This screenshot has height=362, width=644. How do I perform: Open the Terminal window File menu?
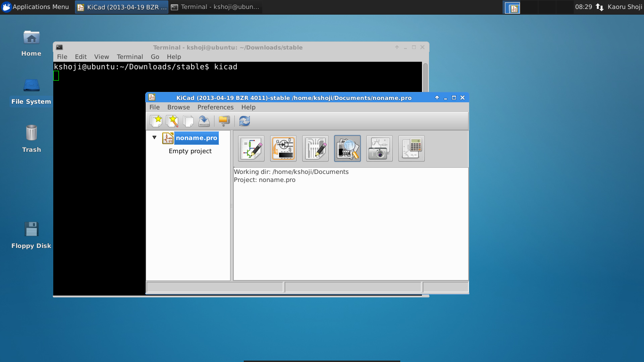coord(62,57)
